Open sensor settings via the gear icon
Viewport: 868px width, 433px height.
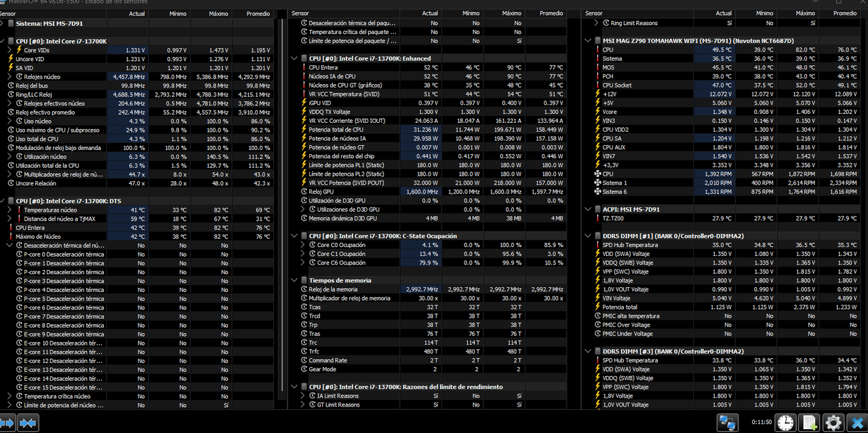(x=833, y=423)
